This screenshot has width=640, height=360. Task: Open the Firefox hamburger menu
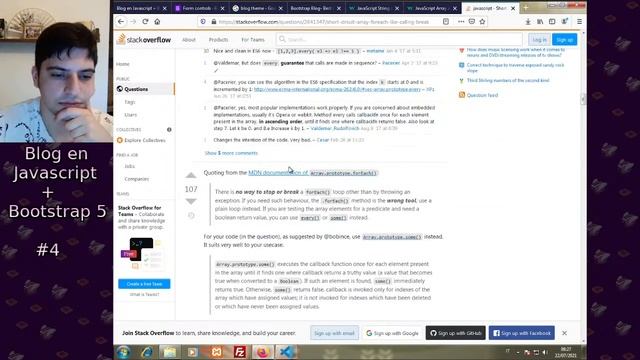(579, 22)
